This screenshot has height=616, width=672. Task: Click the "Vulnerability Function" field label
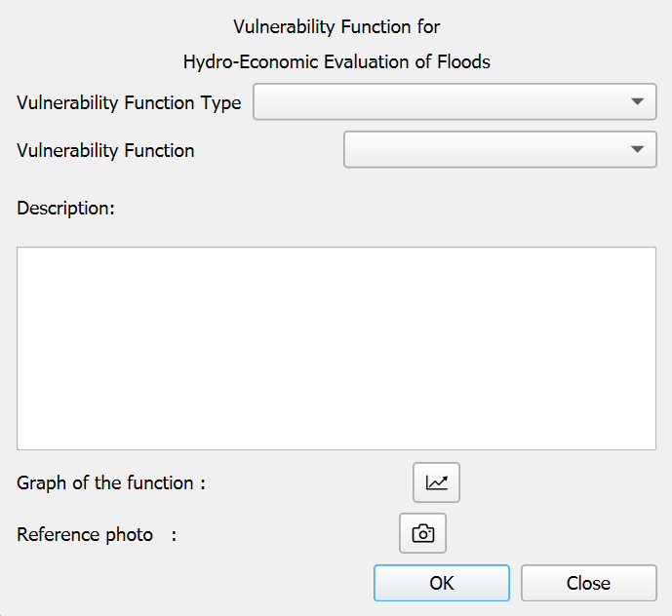(x=105, y=151)
